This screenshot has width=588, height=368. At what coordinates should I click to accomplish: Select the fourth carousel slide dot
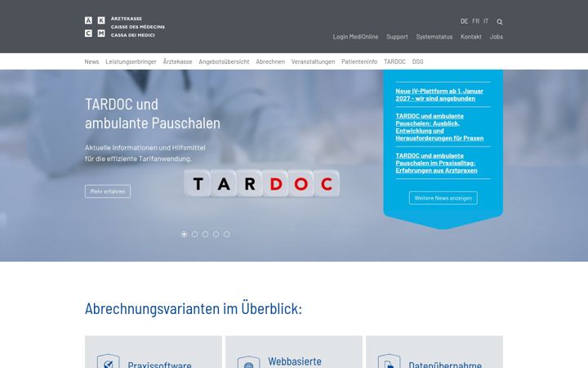coord(216,235)
